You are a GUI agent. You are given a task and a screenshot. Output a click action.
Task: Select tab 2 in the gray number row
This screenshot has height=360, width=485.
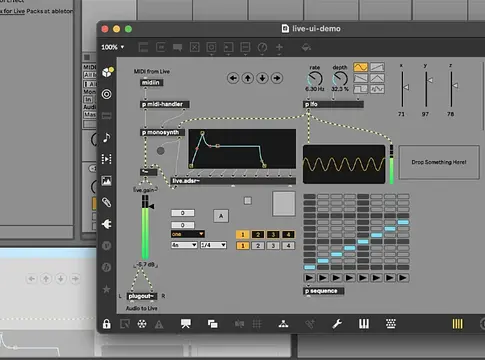258,246
